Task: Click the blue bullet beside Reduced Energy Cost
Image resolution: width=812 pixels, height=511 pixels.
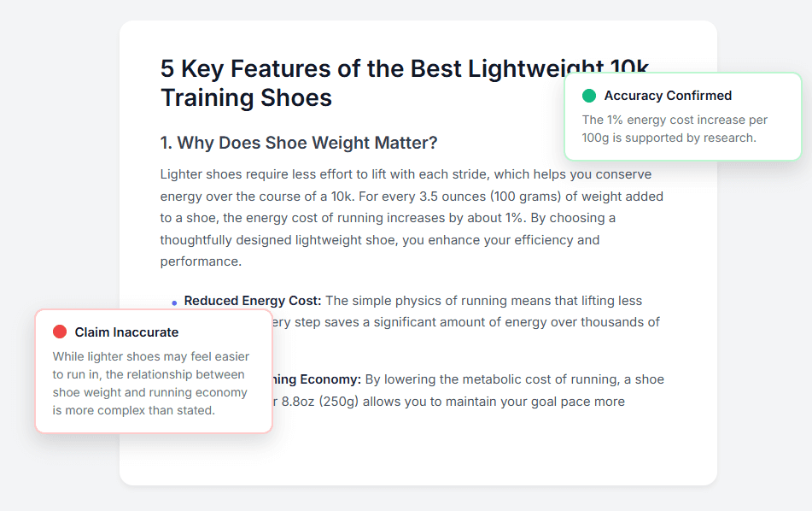Action: pos(174,302)
